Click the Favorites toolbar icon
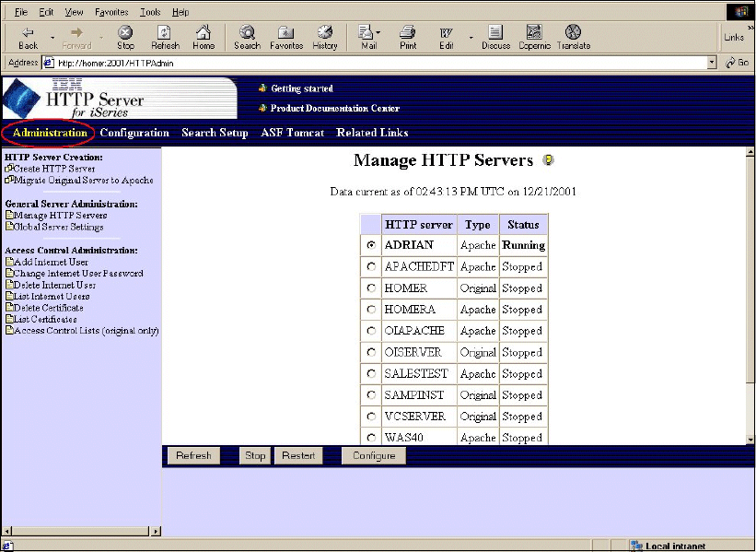The height and width of the screenshot is (552, 756). (286, 37)
